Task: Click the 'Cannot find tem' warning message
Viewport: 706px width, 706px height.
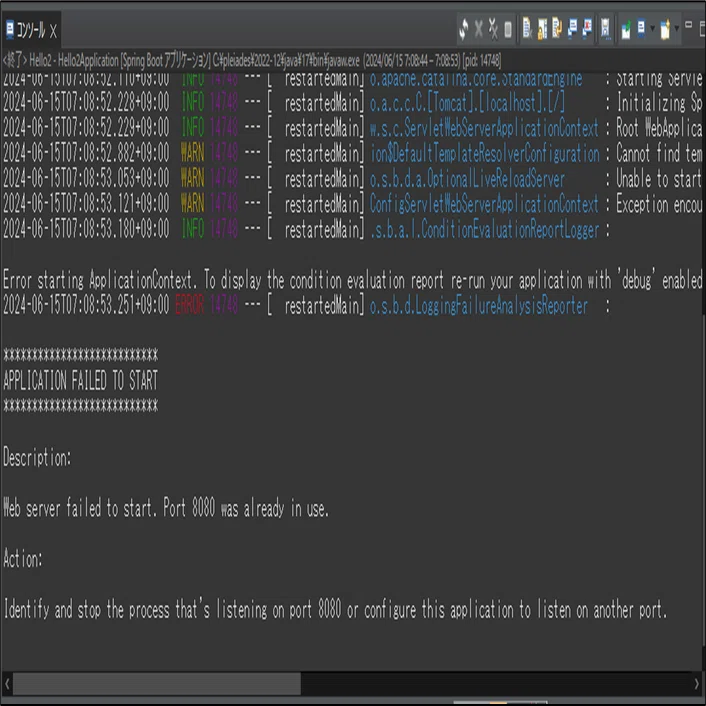Action: [659, 154]
